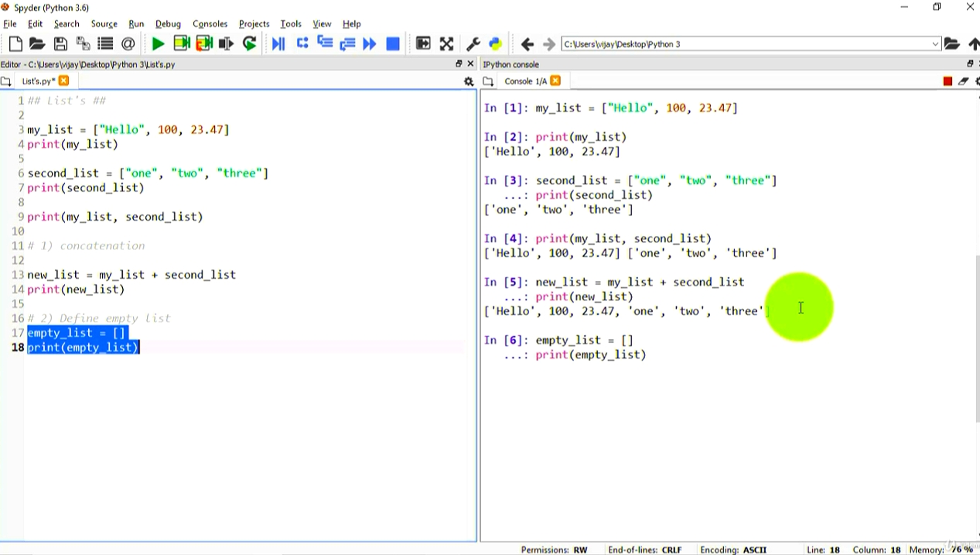Open the Help menu
The width and height of the screenshot is (980, 555).
pyautogui.click(x=352, y=24)
